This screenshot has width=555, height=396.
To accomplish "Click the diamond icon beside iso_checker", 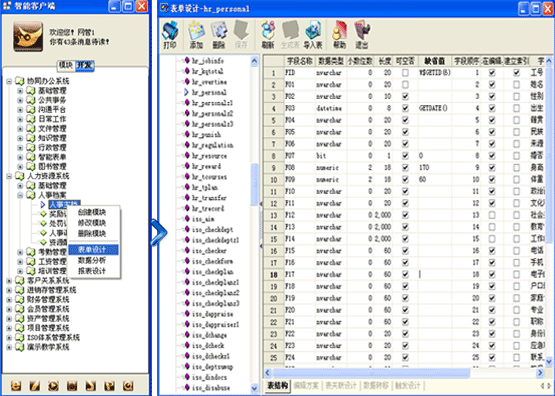I will click(187, 251).
